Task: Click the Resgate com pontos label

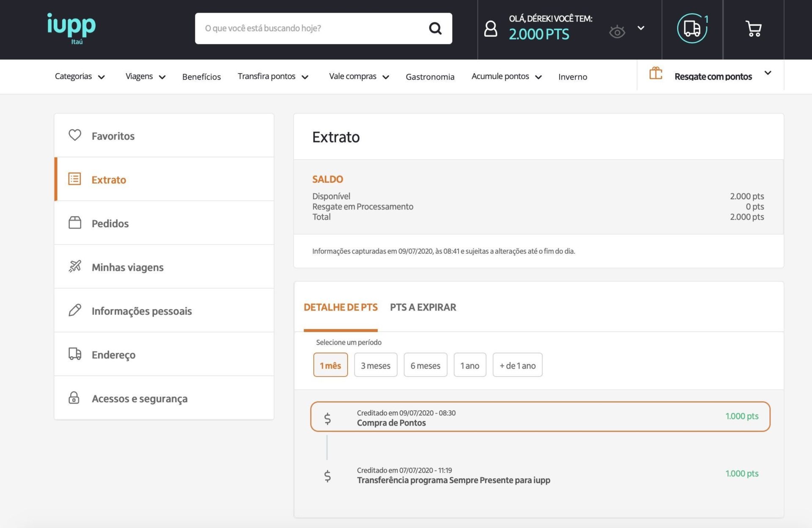Action: [713, 77]
